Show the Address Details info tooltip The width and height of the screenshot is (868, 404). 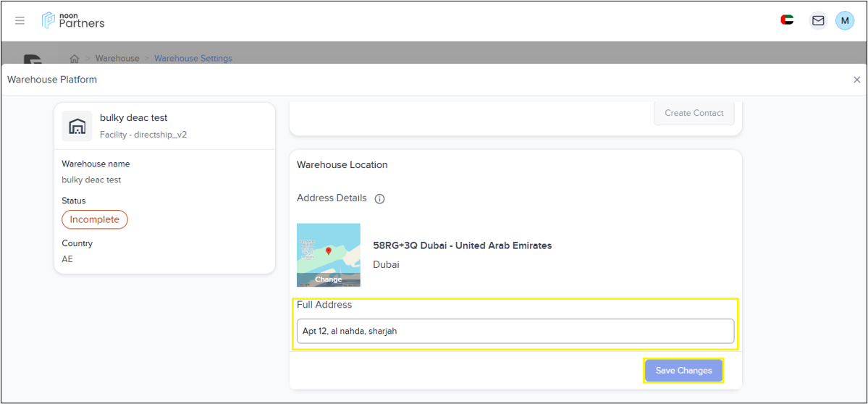[379, 199]
